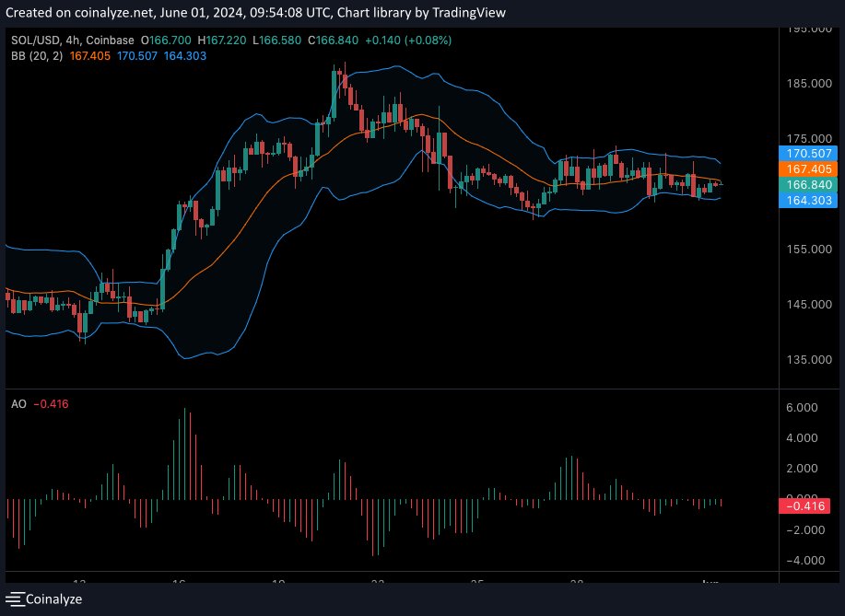Click the close price C166.840 in legend

click(334, 41)
